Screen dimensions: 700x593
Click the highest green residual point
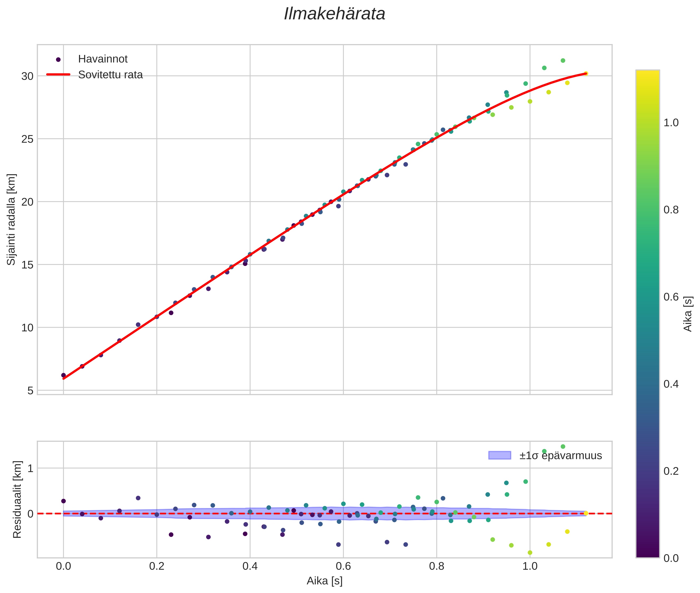click(x=563, y=446)
